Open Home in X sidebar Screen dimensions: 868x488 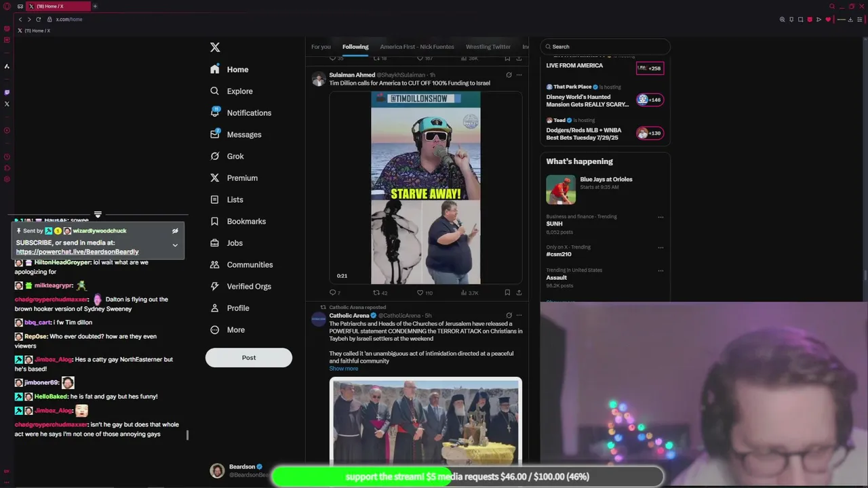point(229,69)
